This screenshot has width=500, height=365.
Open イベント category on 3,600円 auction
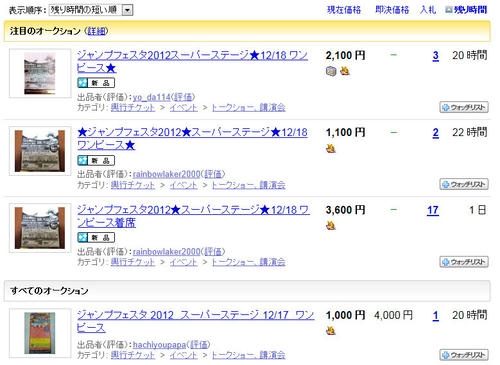[184, 262]
